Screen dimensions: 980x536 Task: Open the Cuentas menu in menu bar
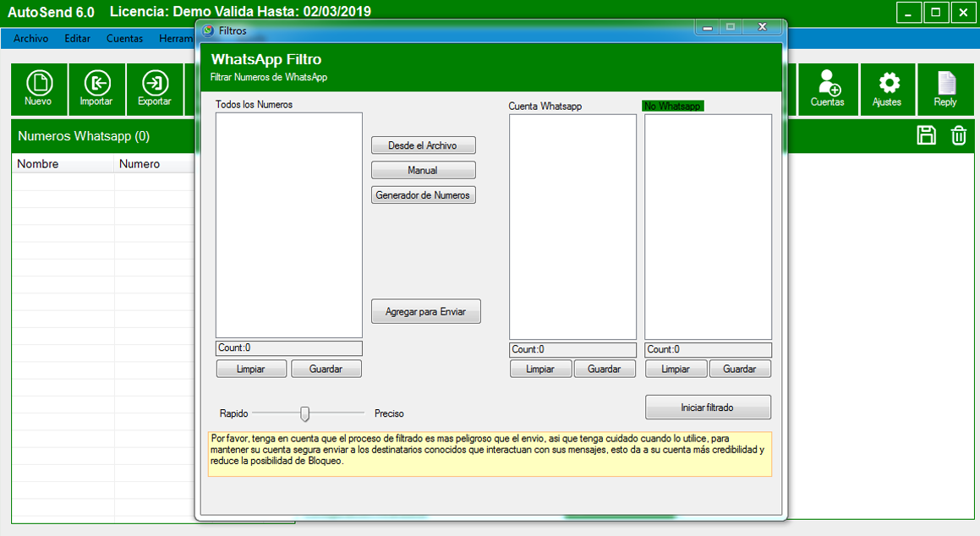124,39
